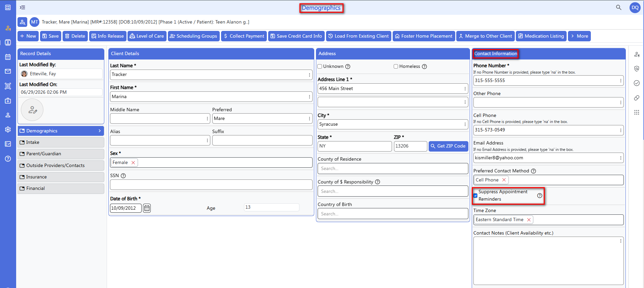This screenshot has height=288, width=644.
Task: Check the Unknown address checkbox
Action: pyautogui.click(x=320, y=66)
